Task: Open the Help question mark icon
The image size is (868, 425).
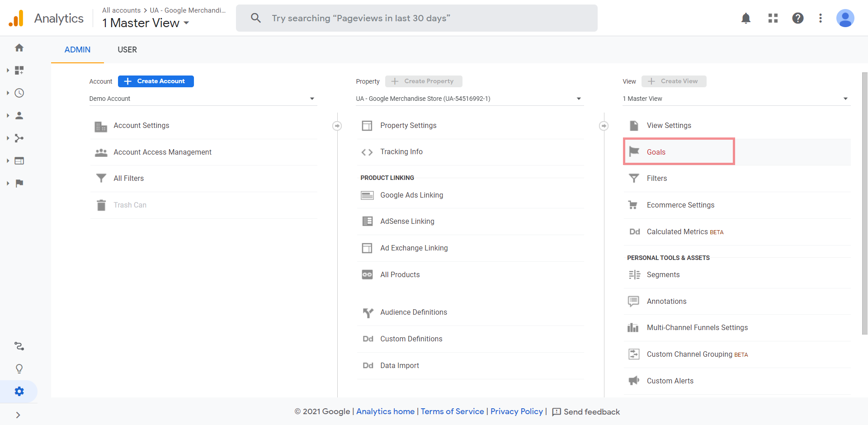Action: [x=798, y=18]
